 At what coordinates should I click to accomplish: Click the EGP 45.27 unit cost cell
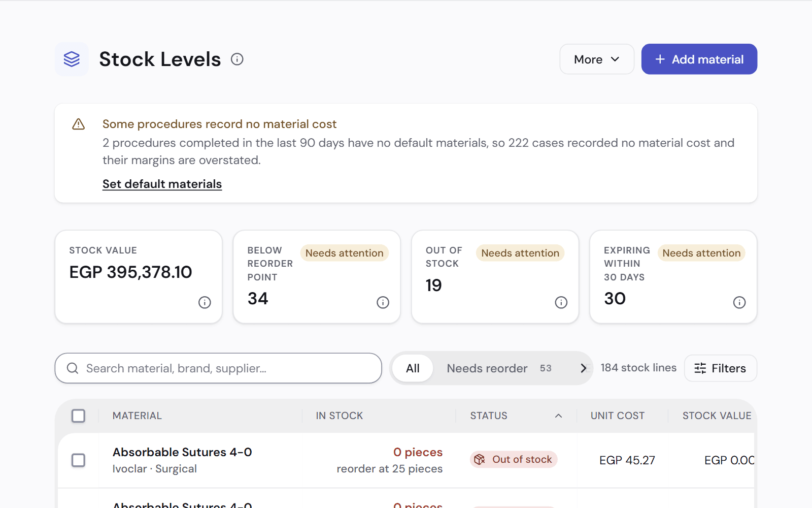[627, 460]
